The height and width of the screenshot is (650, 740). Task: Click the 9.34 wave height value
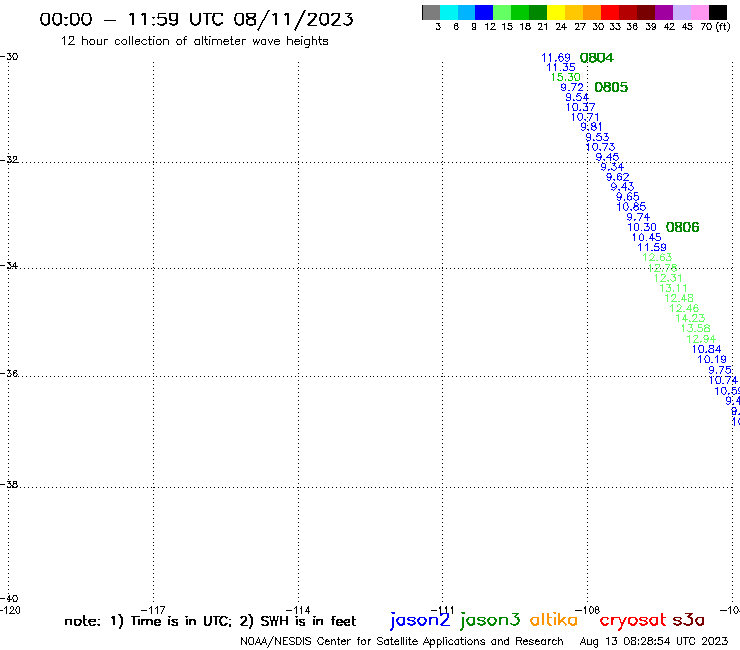[612, 167]
